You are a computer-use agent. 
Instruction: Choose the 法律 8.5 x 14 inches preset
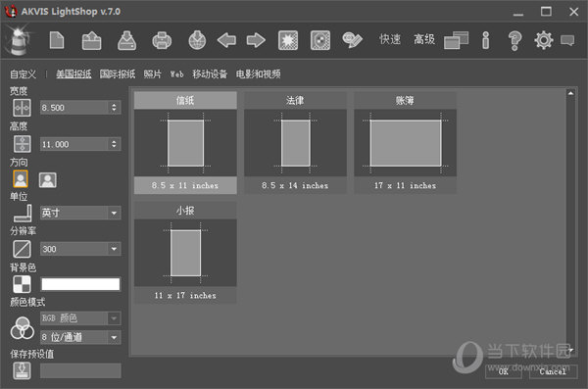[x=295, y=142]
